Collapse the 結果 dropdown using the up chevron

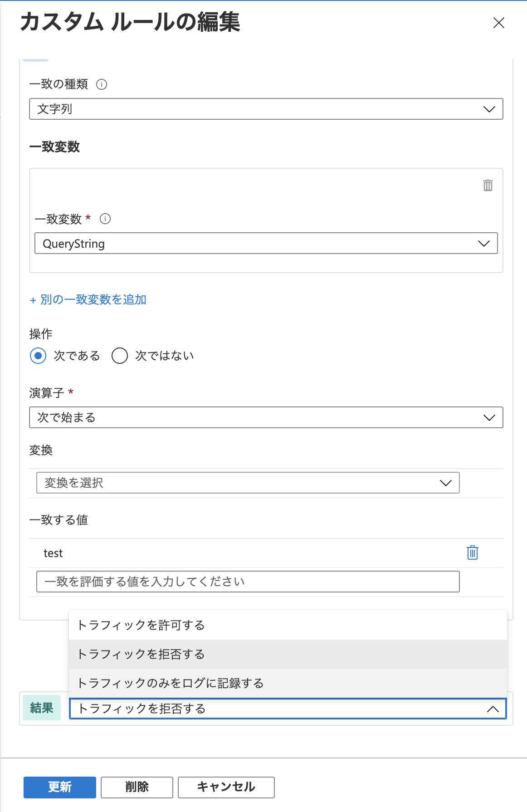493,709
